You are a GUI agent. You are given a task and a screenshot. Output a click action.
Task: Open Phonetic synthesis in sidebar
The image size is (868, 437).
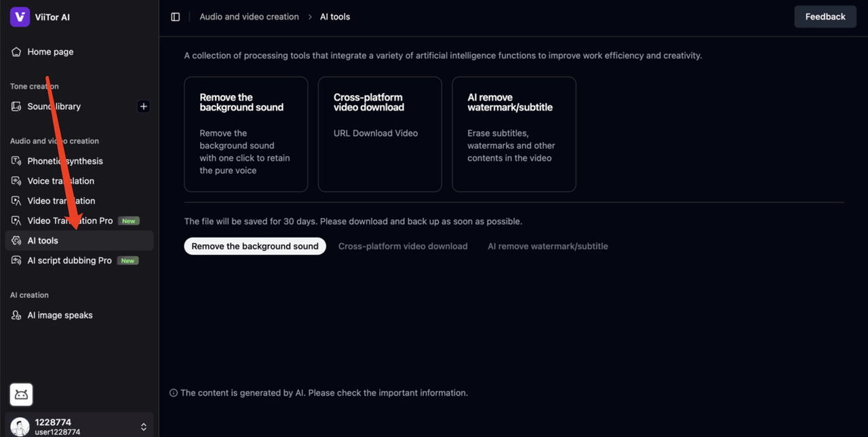[65, 161]
